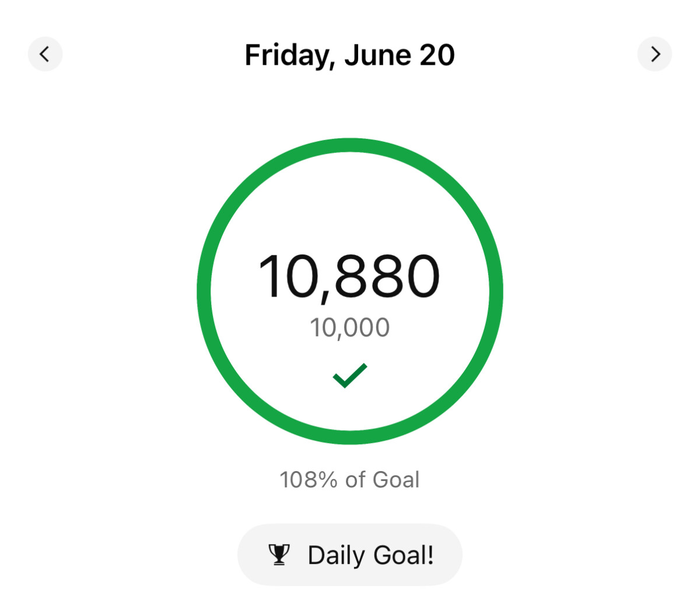Open the Friday, June 20 date title

click(x=349, y=55)
